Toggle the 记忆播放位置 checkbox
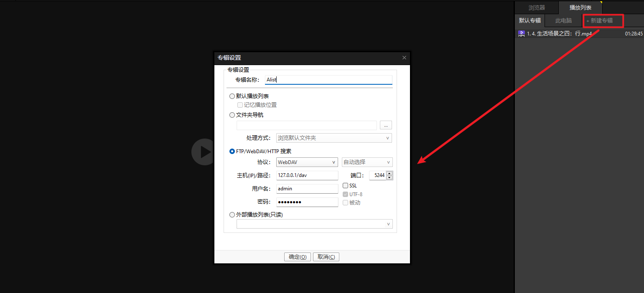This screenshot has height=293, width=644. [240, 105]
